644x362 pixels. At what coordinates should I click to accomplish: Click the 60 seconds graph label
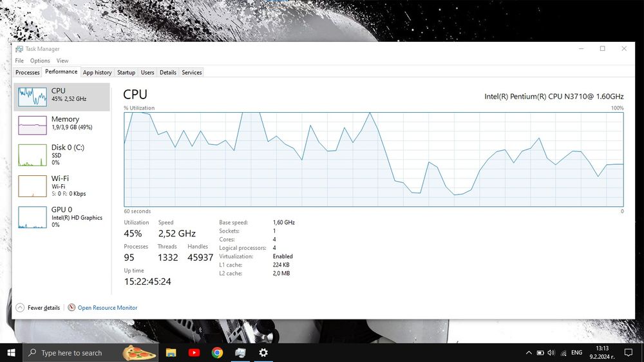pos(137,211)
